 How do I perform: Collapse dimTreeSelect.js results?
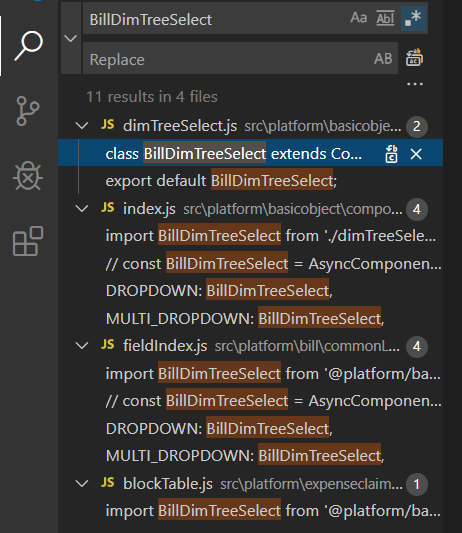click(x=82, y=126)
